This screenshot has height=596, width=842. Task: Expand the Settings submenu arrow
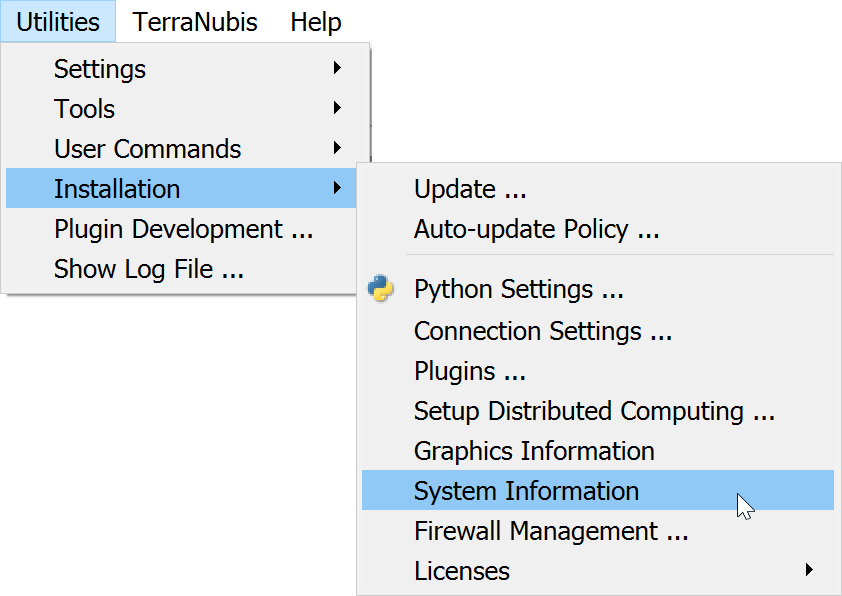pos(337,68)
